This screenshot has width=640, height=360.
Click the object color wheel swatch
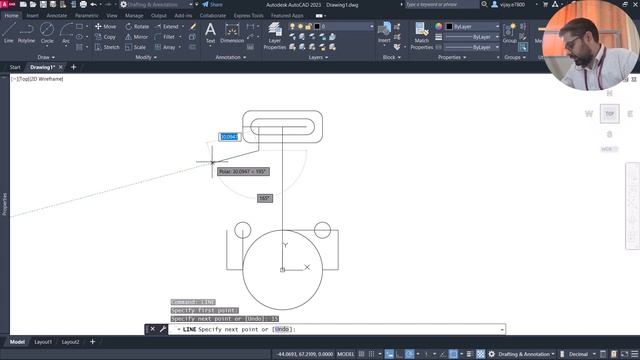pos(438,26)
